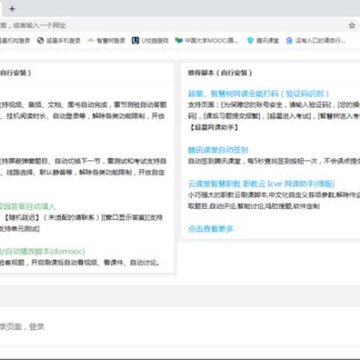Image resolution: width=360 pixels, height=360 pixels.
Task: Open the 腾讯课堂 bookmark
Action: (x=263, y=41)
